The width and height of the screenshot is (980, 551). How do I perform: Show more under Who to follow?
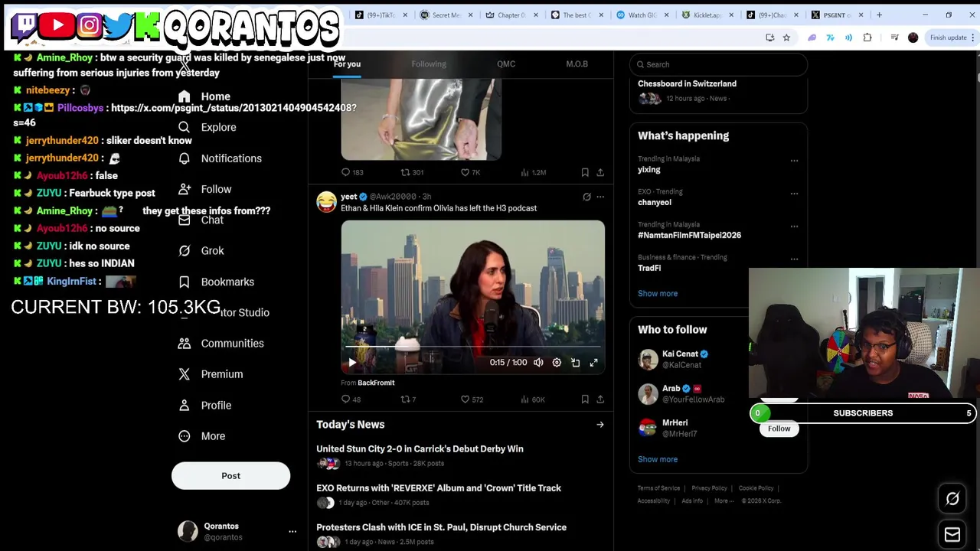pos(658,460)
